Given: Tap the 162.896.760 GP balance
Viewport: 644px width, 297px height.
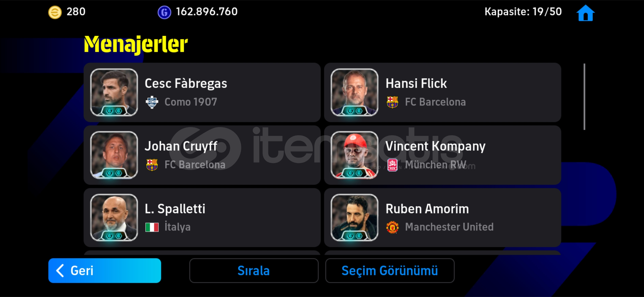Looking at the screenshot, I should tap(207, 12).
